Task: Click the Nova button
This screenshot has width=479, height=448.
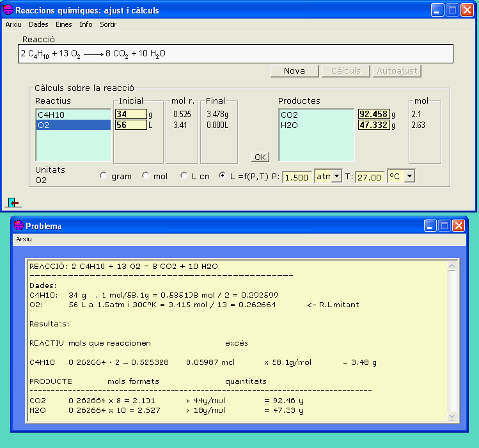Action: point(294,71)
